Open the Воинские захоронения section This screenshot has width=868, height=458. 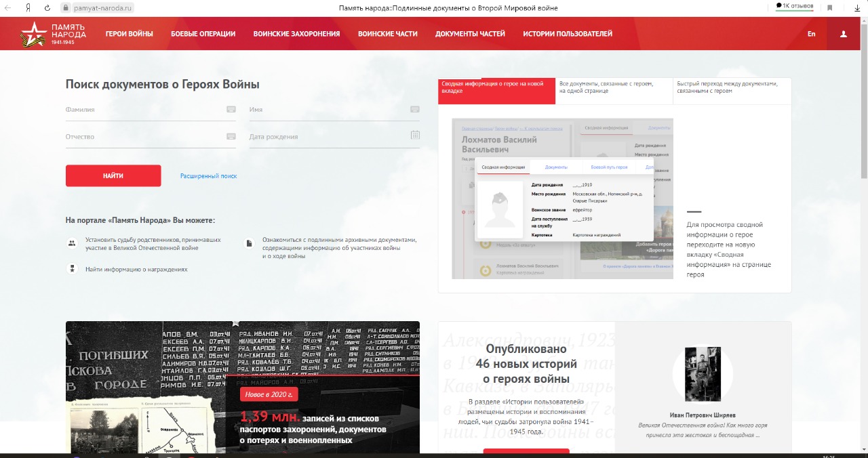[x=297, y=34]
